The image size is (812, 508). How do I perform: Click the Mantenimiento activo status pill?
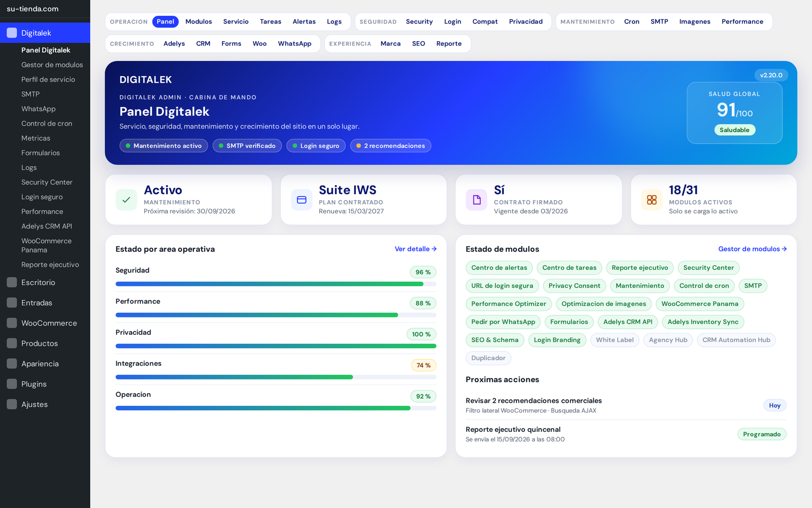(x=163, y=146)
